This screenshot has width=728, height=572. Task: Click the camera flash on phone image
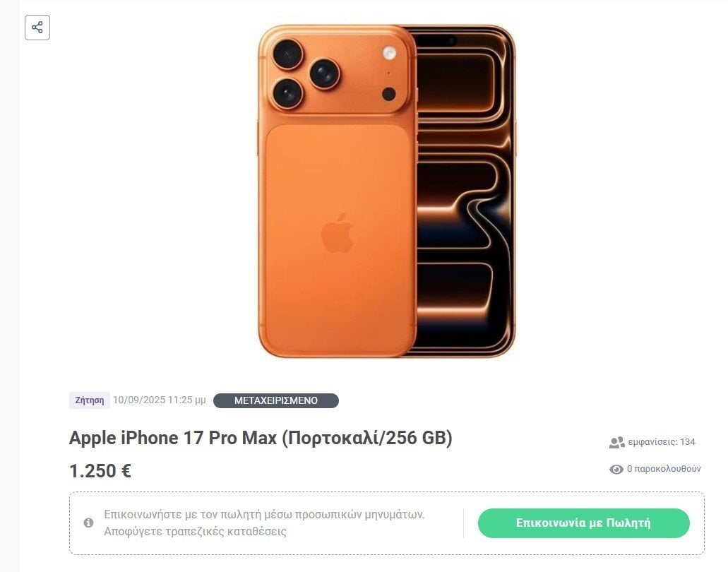(x=389, y=53)
